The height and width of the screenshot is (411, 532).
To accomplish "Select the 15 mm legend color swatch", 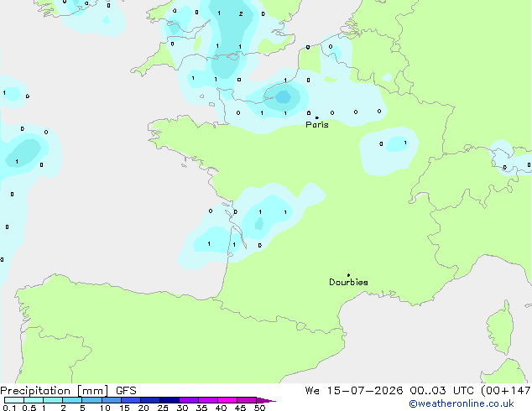I will (130, 400).
